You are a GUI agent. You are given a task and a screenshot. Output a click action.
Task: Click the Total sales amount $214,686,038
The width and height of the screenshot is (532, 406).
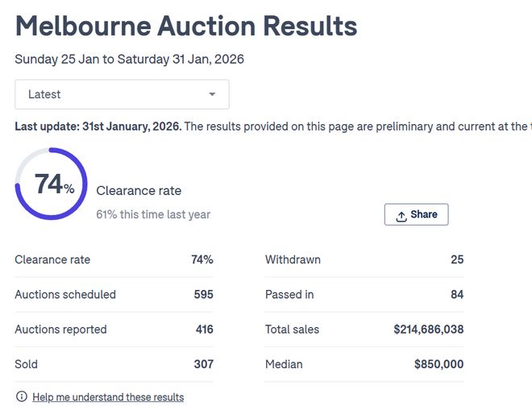coord(428,329)
